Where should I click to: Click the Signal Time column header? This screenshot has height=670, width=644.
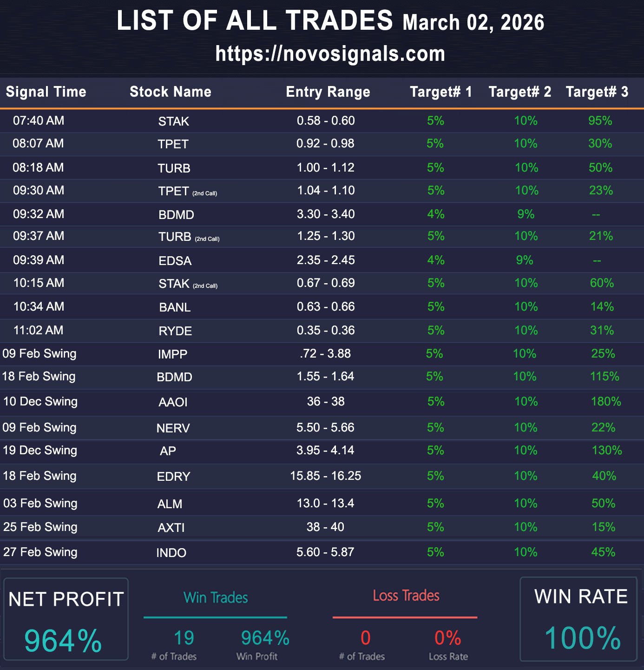[46, 92]
